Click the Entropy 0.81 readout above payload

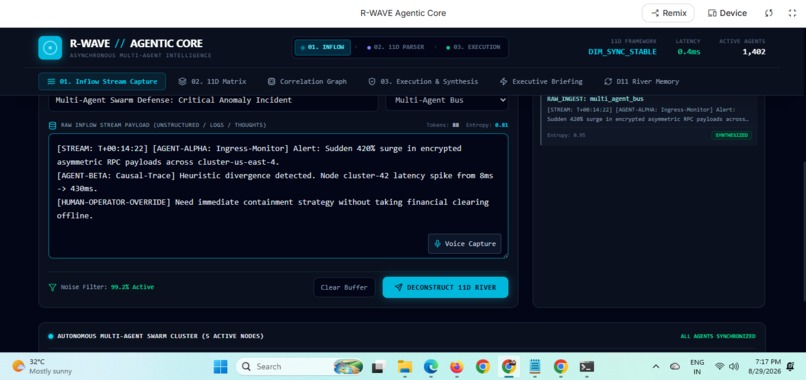[487, 125]
